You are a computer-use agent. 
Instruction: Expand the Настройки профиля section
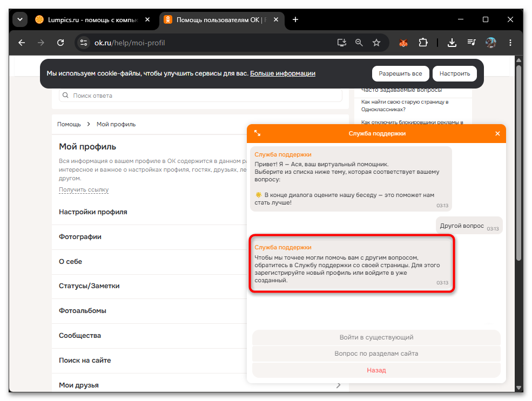pyautogui.click(x=149, y=212)
